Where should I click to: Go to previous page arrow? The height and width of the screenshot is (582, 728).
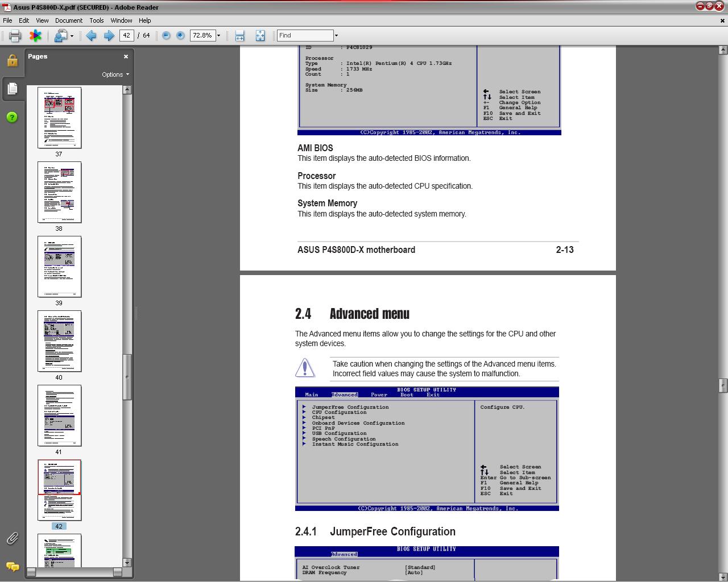click(x=91, y=36)
